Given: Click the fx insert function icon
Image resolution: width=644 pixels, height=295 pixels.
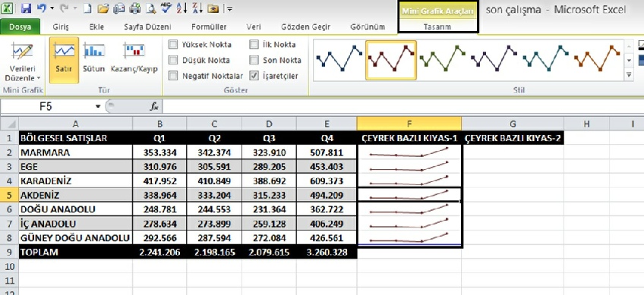Looking at the screenshot, I should click(x=154, y=107).
